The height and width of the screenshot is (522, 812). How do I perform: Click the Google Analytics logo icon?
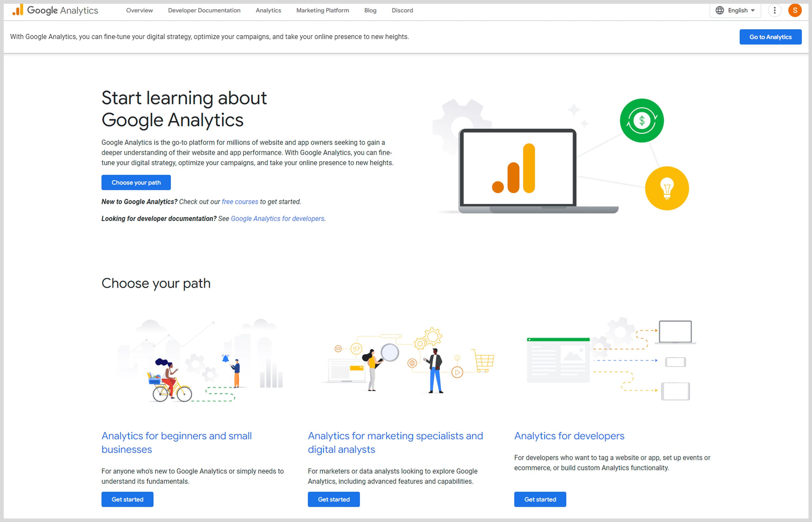click(x=18, y=10)
